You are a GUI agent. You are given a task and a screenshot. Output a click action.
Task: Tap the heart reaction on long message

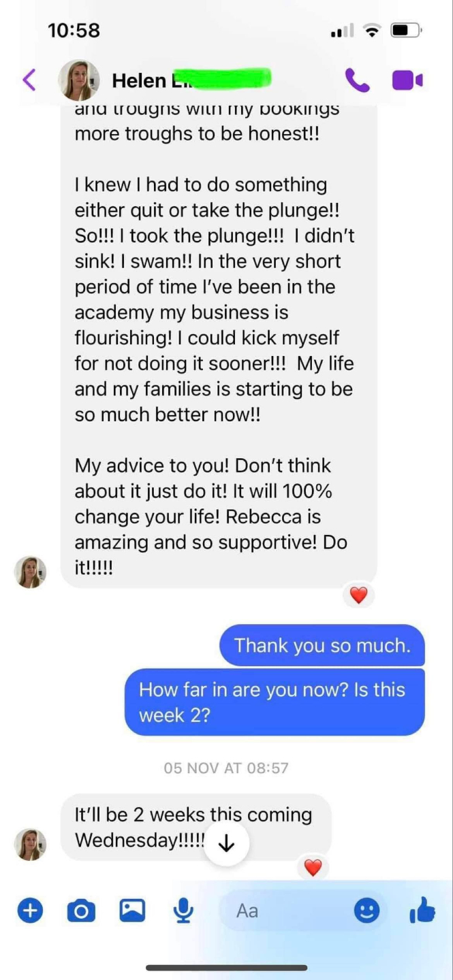pyautogui.click(x=358, y=595)
